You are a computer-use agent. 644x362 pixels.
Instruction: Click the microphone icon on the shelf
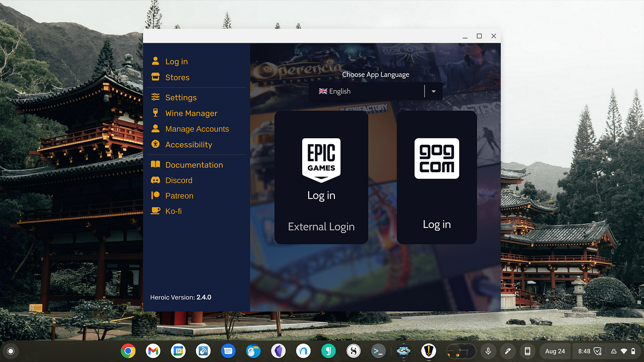[x=488, y=351]
